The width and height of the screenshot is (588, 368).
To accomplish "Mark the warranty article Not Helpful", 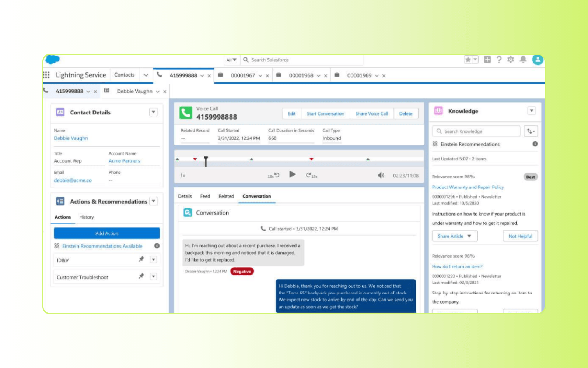I will (520, 236).
